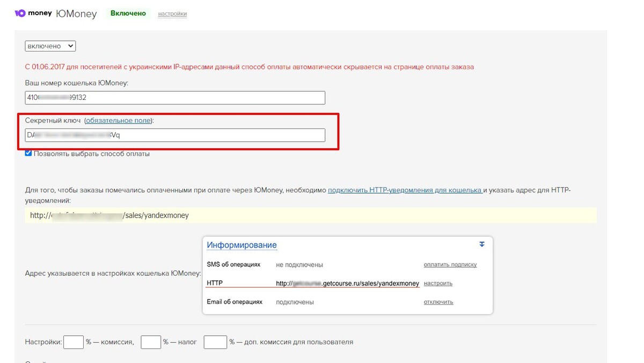The width and height of the screenshot is (644, 363).
Task: Toggle Позволять выбрать способ оплаты checkbox
Action: coord(28,154)
